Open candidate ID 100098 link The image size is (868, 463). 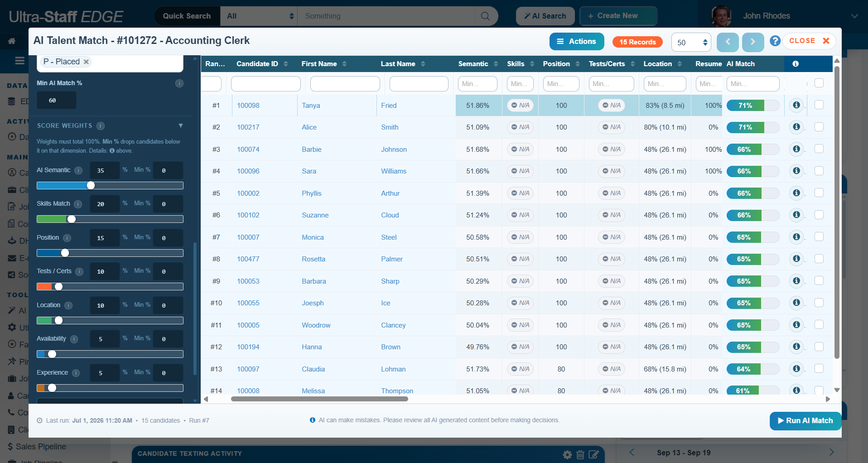coord(248,106)
